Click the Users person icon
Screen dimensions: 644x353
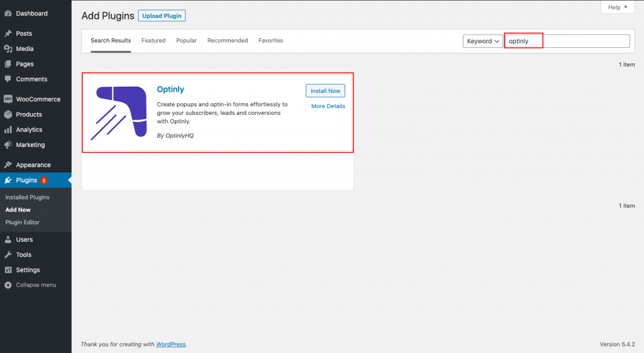(x=8, y=239)
